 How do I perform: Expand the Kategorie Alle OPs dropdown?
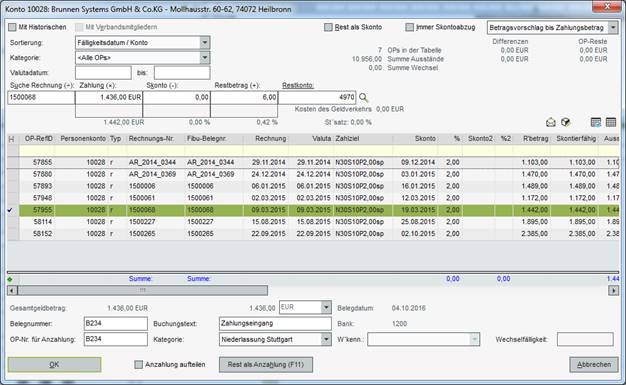coord(205,58)
